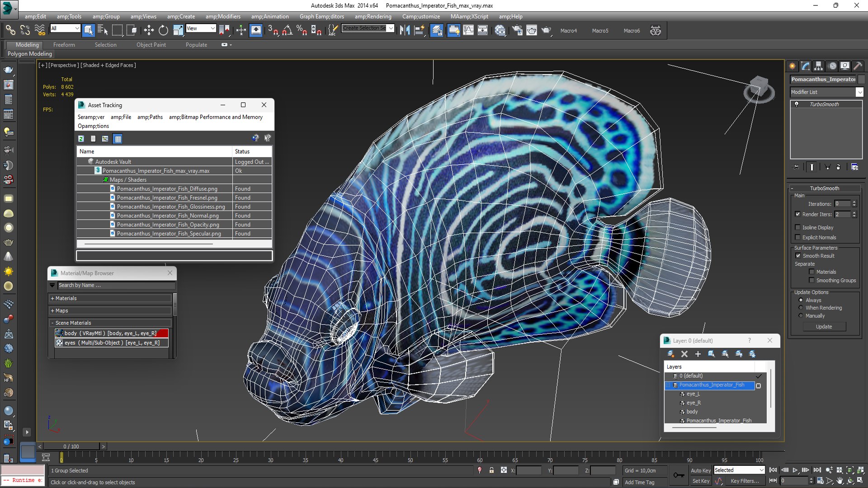The image size is (868, 488).
Task: Select the Move tool in main toolbar
Action: coord(149,30)
